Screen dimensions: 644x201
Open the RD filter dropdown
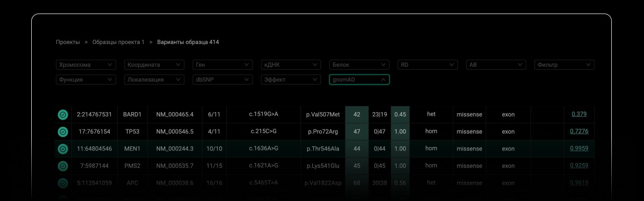click(427, 65)
